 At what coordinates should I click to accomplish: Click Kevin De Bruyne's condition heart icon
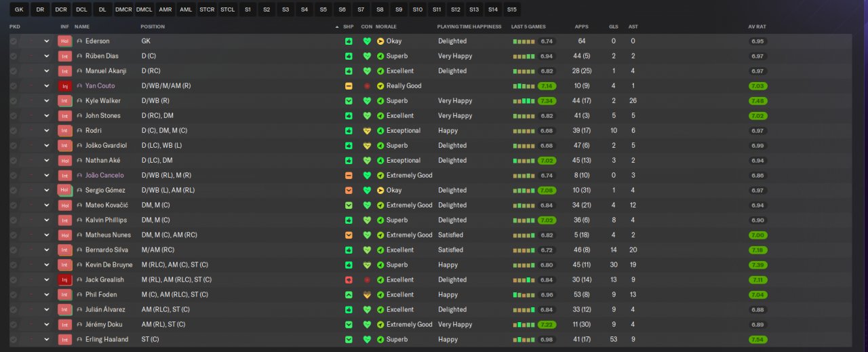pos(367,265)
